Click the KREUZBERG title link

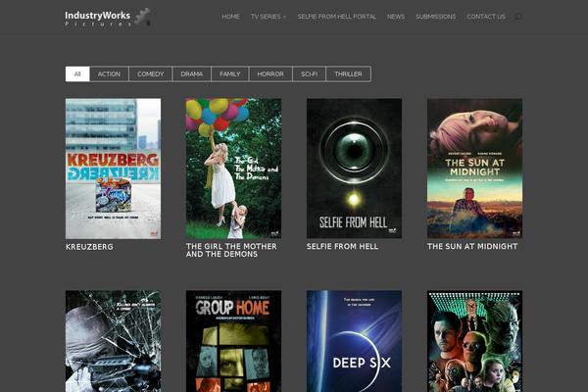click(x=89, y=247)
